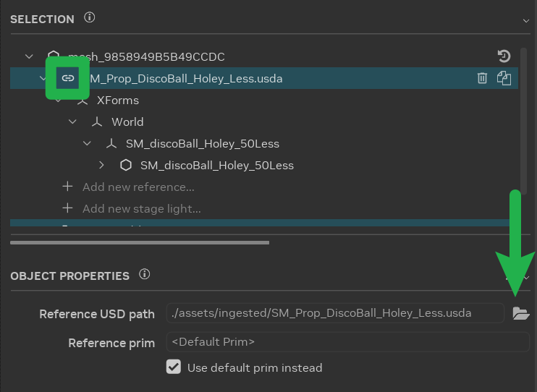Click Add new stage light...
The image size is (537, 392).
pos(141,208)
